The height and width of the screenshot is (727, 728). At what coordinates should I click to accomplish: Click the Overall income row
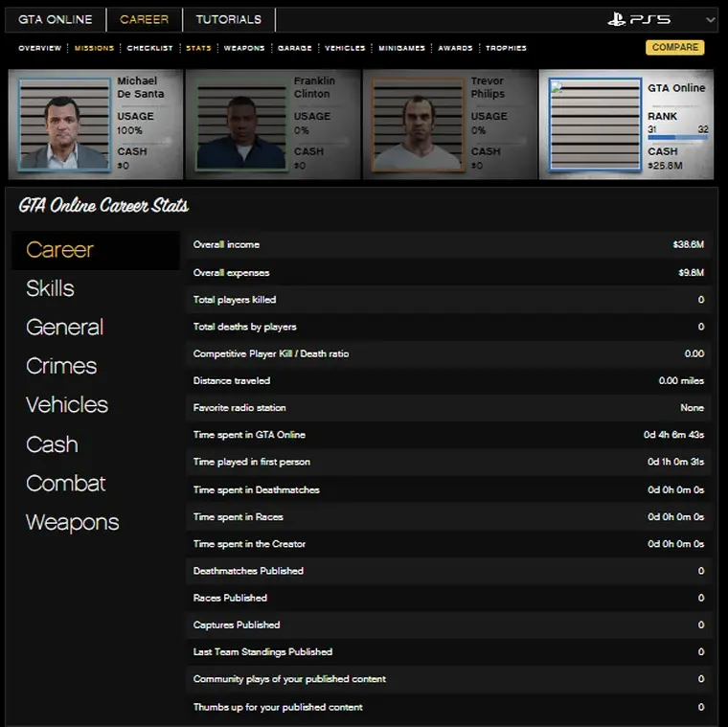pos(448,244)
